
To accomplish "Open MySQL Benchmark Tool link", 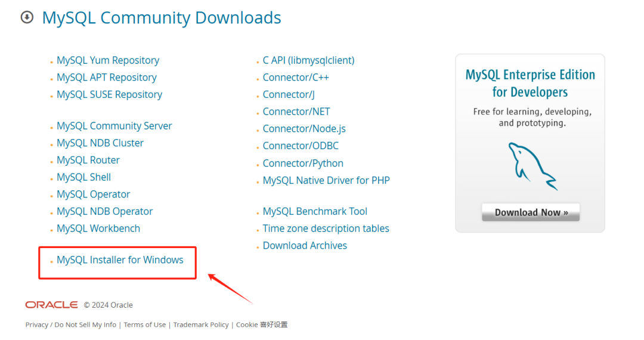I will [315, 212].
